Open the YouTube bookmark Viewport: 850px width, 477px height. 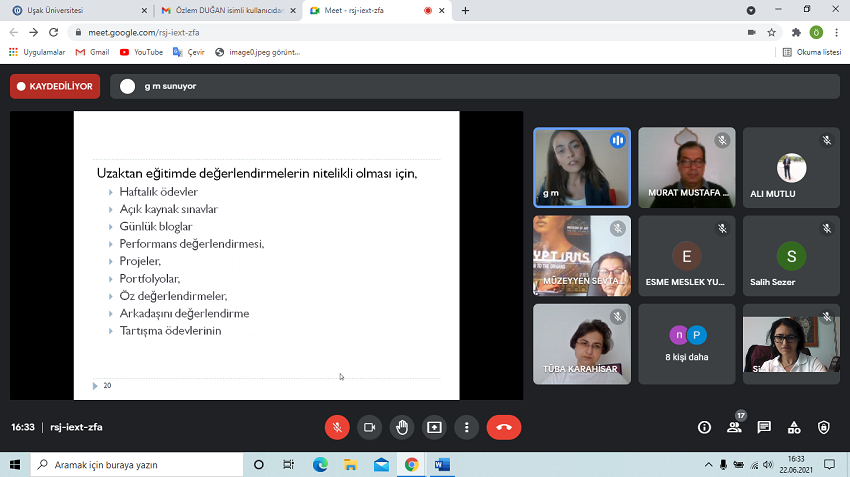(x=141, y=52)
